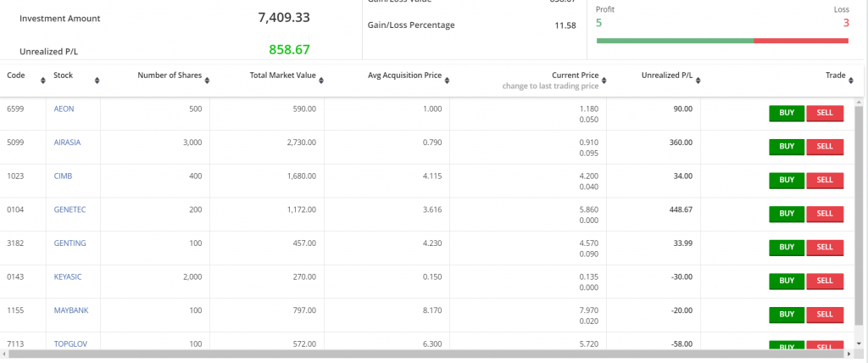Click the CIMB share count 400

(196, 176)
